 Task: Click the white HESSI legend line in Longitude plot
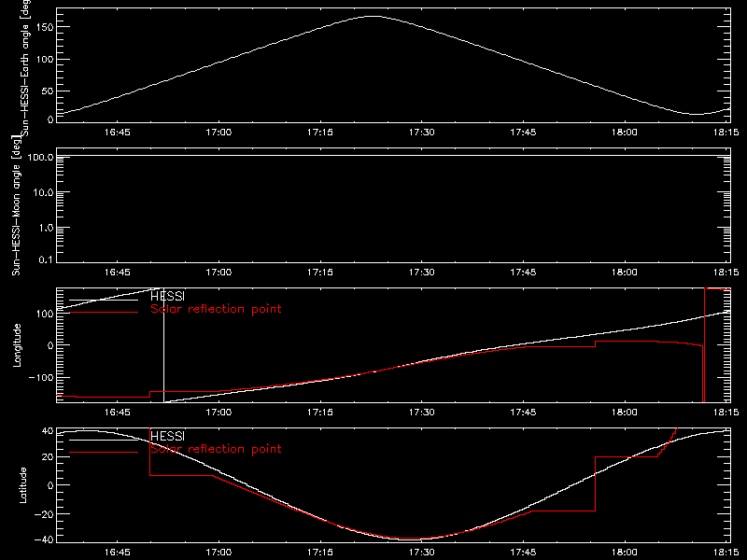pyautogui.click(x=104, y=300)
